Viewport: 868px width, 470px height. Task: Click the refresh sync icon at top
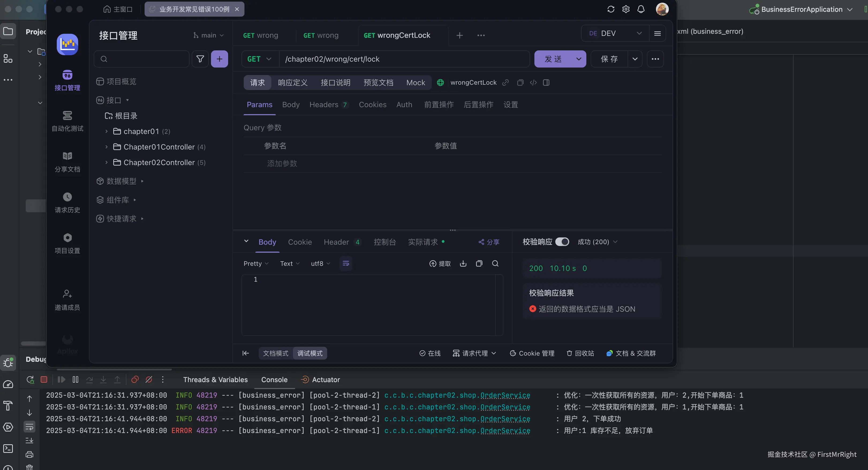[x=611, y=9]
